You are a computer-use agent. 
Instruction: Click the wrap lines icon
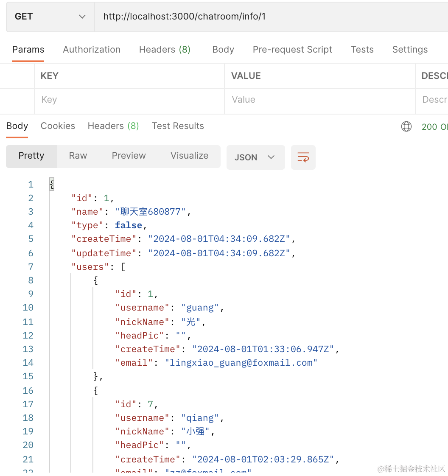tap(303, 157)
